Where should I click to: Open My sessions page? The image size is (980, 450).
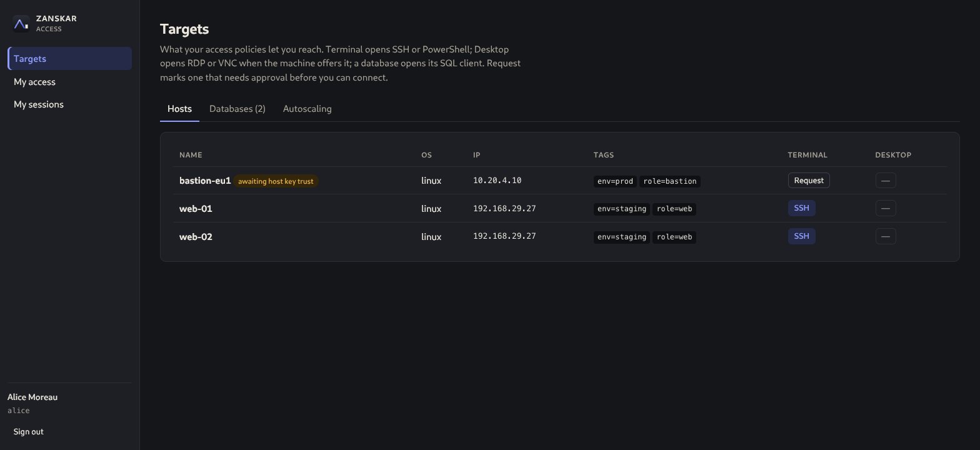pos(70,104)
